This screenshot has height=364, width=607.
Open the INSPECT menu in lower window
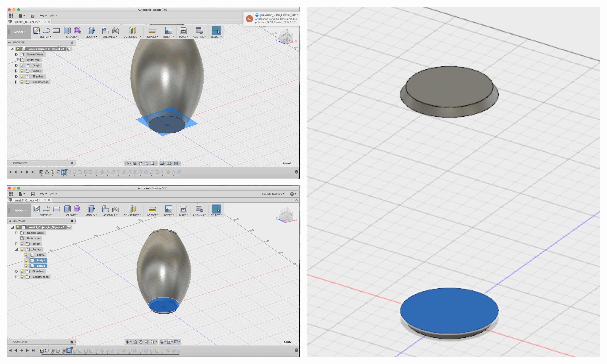[152, 215]
